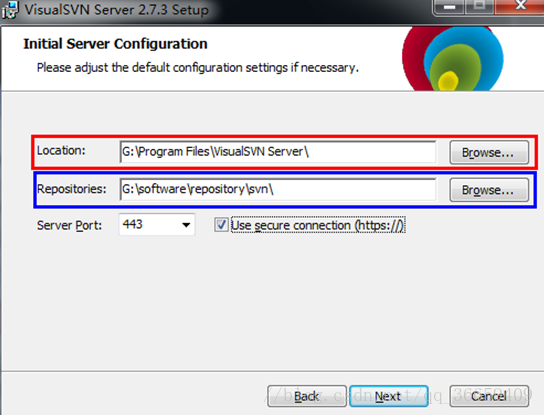Click the 'Please adjust the default configuration' text
544x415 pixels.
[197, 68]
